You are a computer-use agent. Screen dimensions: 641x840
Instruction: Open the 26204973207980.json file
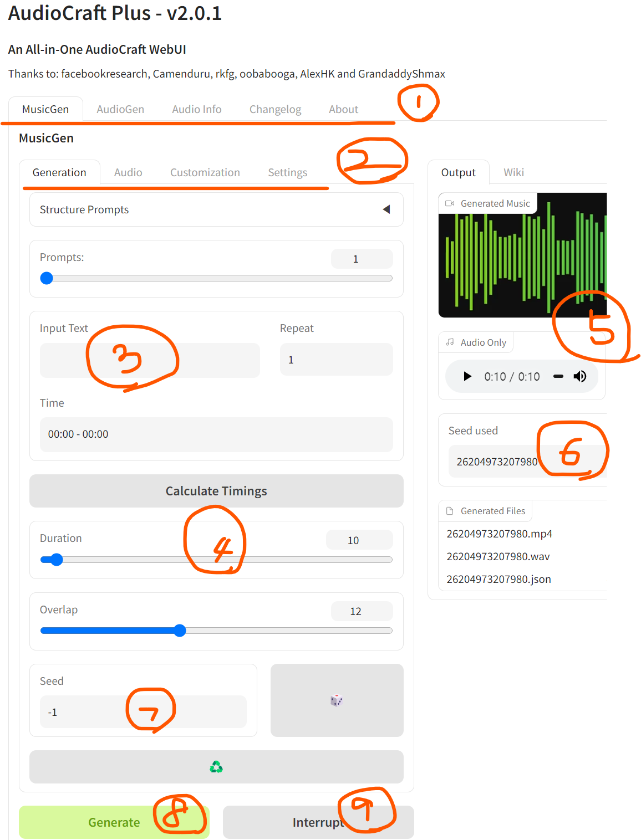(499, 579)
